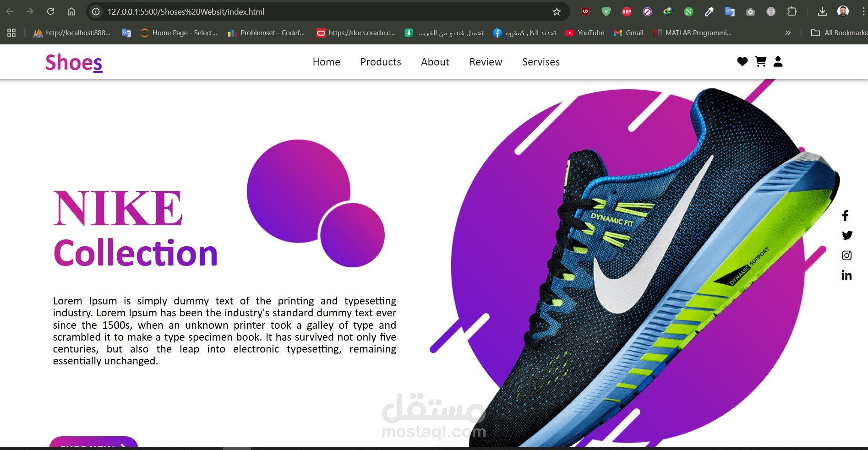Open the apps grid in bookmarks bar

pyautogui.click(x=11, y=33)
